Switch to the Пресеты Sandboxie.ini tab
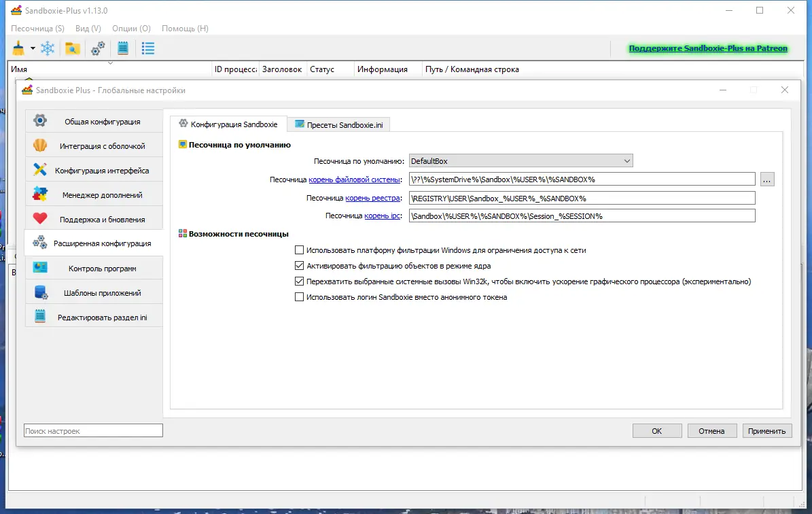This screenshot has width=812, height=514. [338, 125]
